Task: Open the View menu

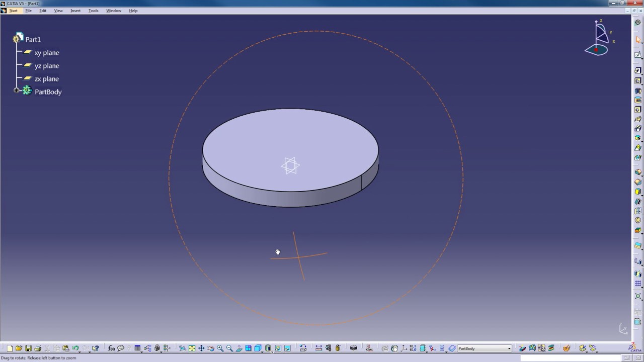Action: click(x=58, y=11)
